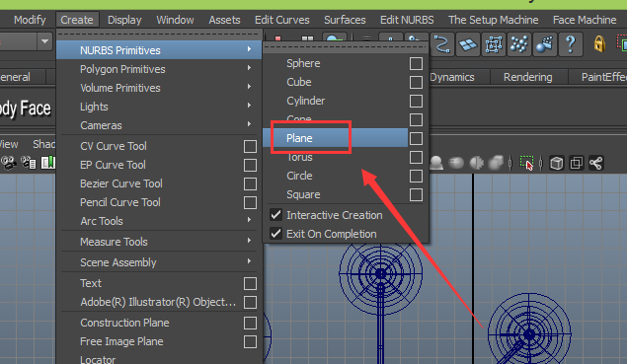Viewport: 627px width, 364px height.
Task: Tear off the Create menu dashed bar
Action: coord(159,35)
